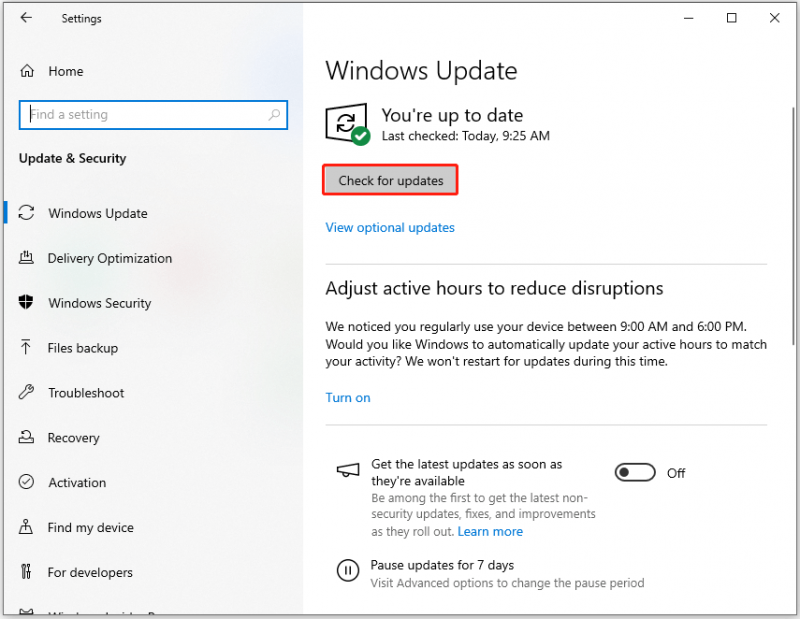This screenshot has width=800, height=619.
Task: Open the Learn more link
Action: coord(490,531)
